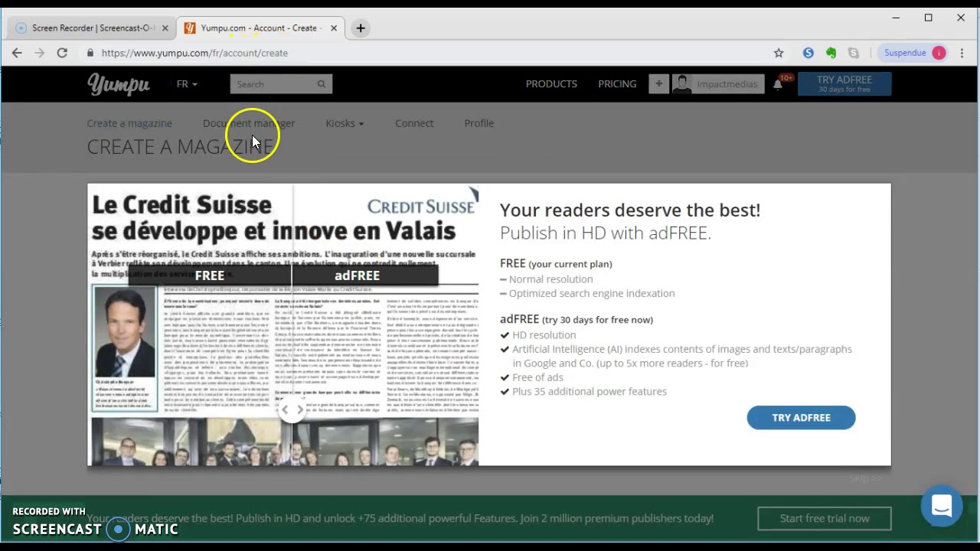This screenshot has height=551, width=980.
Task: Click the 'HD resolution' feature text
Action: point(544,335)
